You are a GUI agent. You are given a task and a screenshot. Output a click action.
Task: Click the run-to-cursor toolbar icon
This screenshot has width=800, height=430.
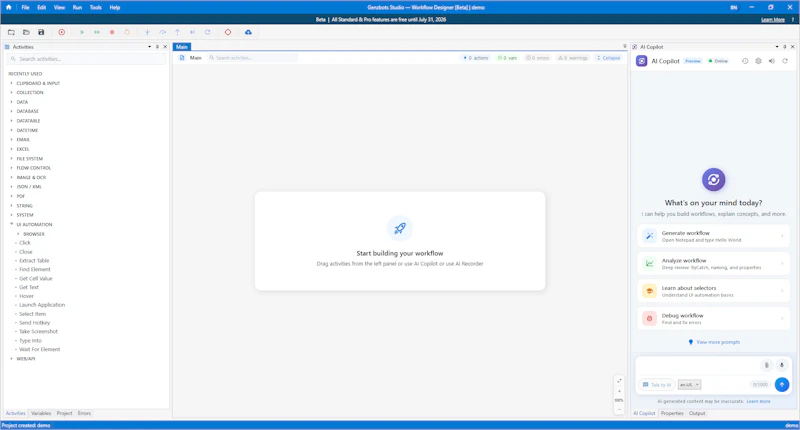pyautogui.click(x=192, y=32)
